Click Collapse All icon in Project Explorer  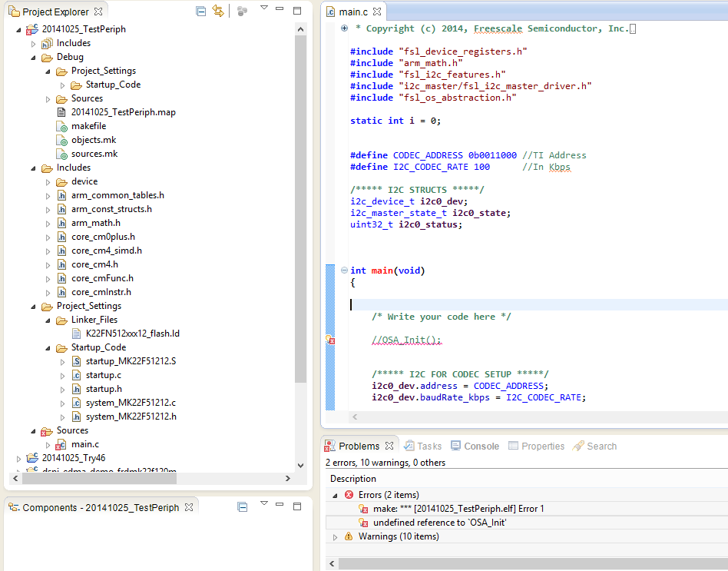pyautogui.click(x=200, y=12)
